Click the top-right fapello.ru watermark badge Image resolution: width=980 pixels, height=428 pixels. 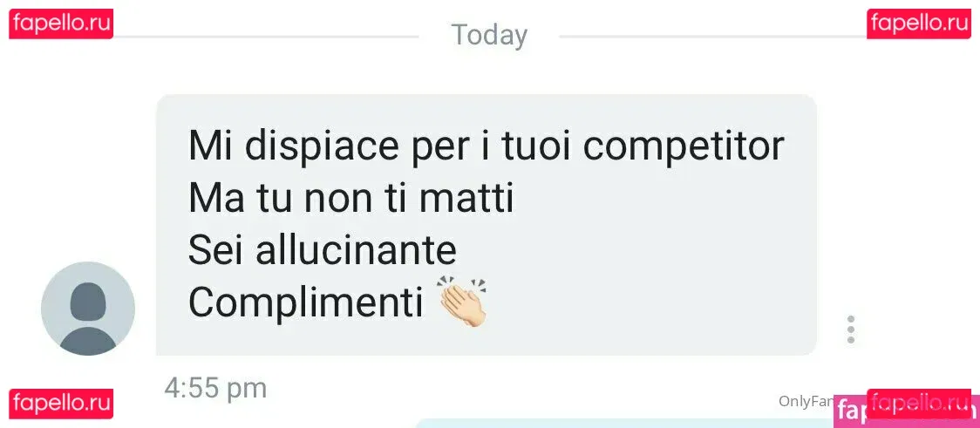919,24
